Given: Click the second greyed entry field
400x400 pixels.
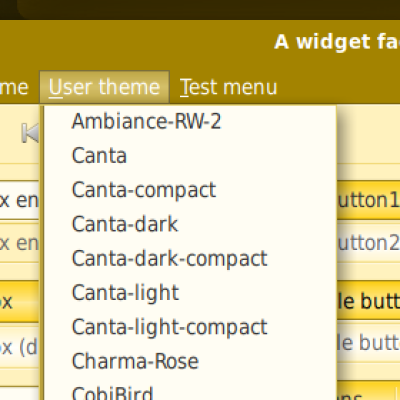Looking at the screenshot, I should point(19,243).
